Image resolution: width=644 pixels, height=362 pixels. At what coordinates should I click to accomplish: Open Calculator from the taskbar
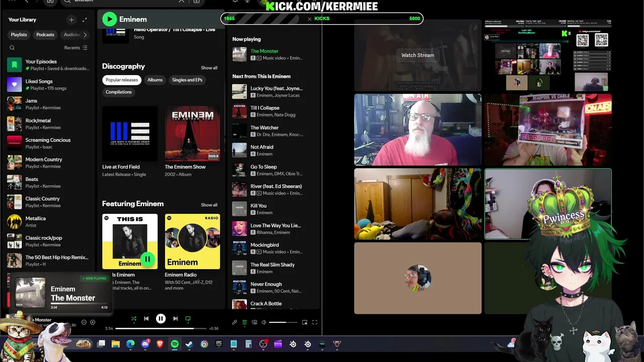pos(248,344)
